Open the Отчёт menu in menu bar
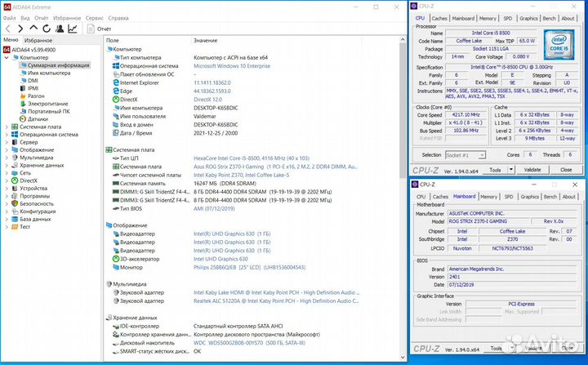 [x=42, y=18]
